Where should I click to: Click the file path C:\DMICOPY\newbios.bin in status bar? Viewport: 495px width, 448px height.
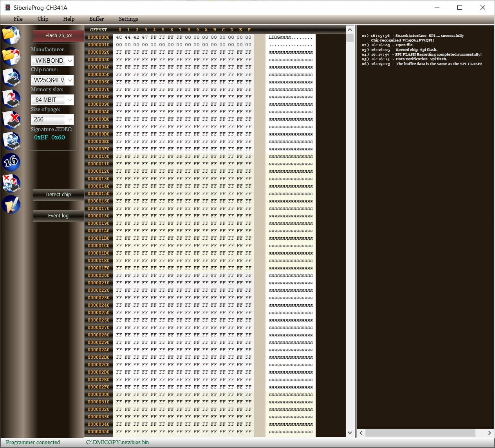point(117,442)
